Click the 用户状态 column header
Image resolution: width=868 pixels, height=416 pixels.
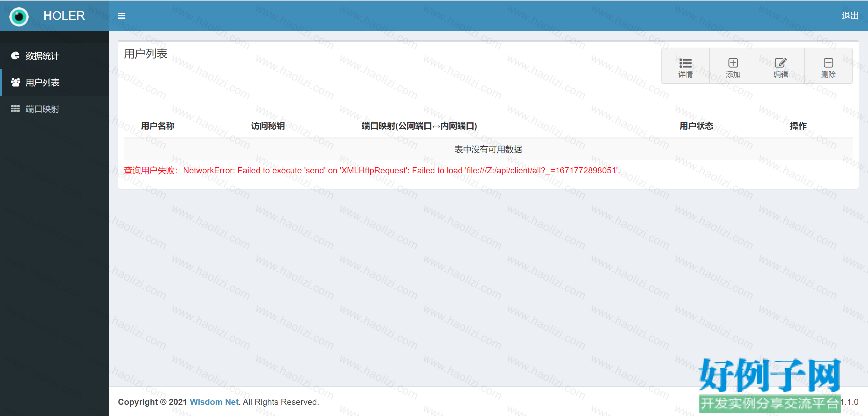coord(696,126)
